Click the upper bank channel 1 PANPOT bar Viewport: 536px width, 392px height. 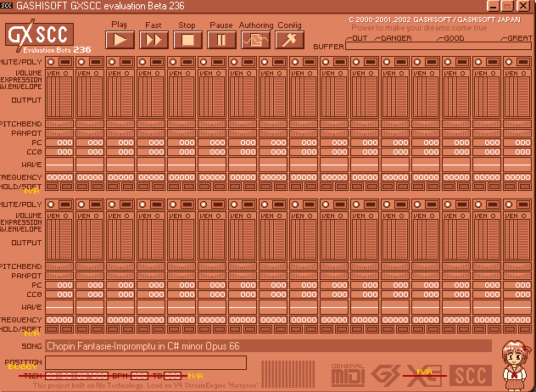click(x=59, y=133)
